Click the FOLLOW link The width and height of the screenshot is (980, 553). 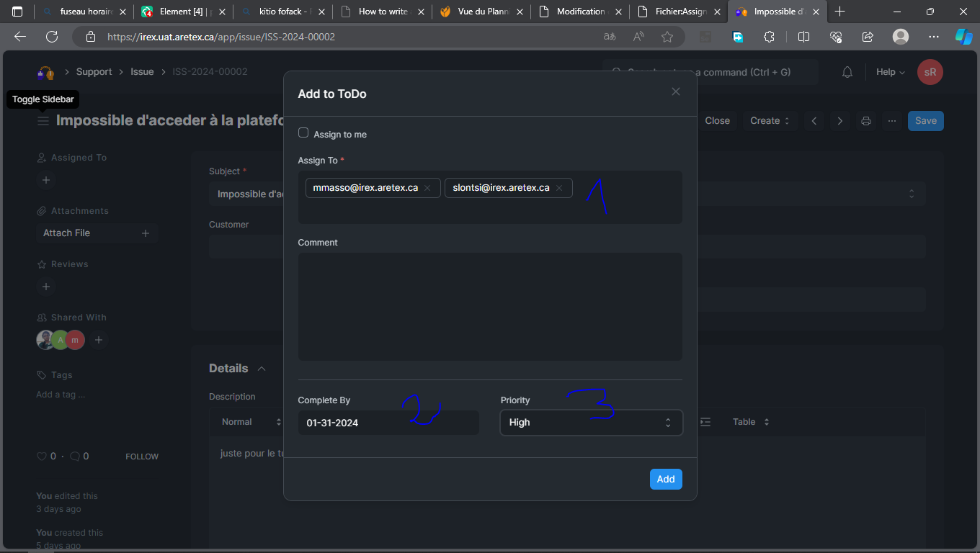coord(142,457)
